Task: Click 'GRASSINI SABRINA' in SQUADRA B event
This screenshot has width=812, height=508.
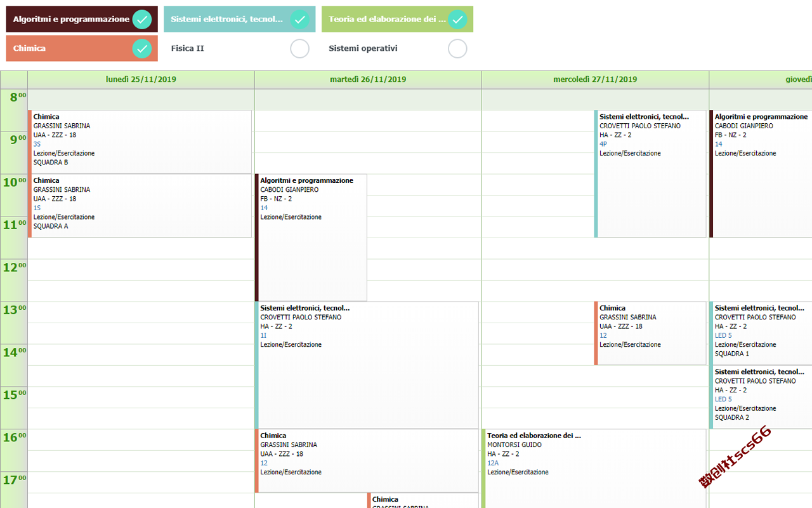Action: [x=62, y=126]
